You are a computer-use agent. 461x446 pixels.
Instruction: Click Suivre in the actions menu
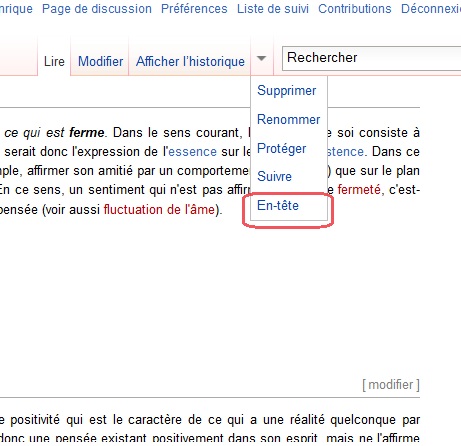274,176
